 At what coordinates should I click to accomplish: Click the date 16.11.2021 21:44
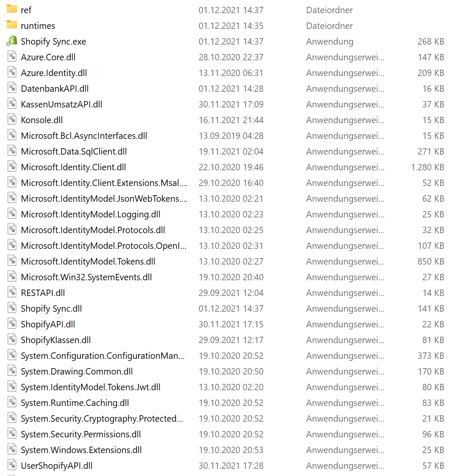[x=231, y=120]
